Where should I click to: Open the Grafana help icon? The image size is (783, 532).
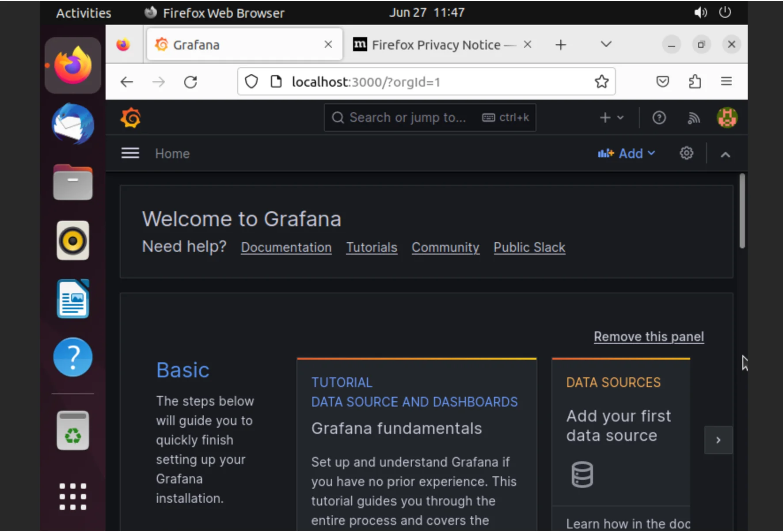[x=659, y=118]
